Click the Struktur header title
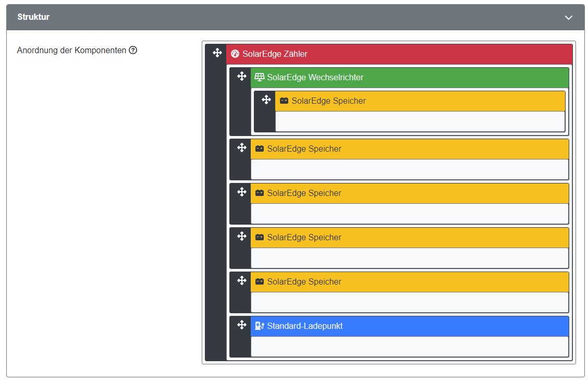 pyautogui.click(x=33, y=17)
